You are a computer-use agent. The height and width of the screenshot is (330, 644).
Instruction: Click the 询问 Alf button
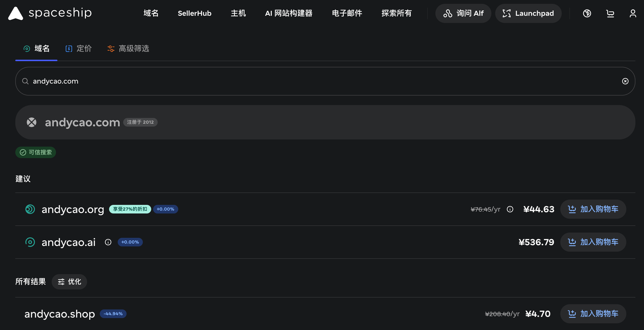pos(463,13)
